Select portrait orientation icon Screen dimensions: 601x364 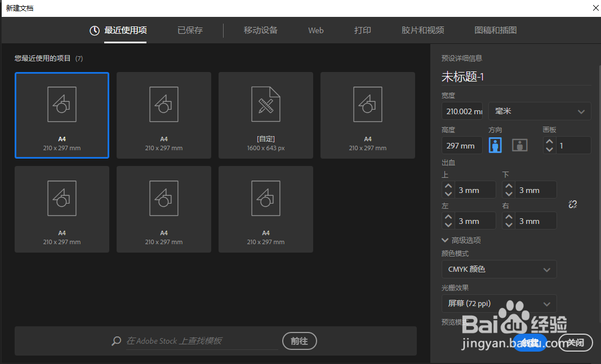(495, 146)
